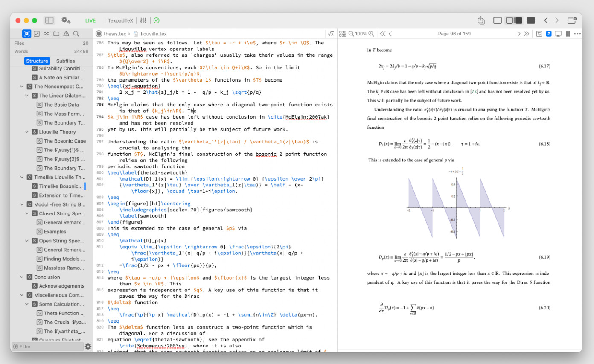Click the square root math symbols icon
This screenshot has width=594, height=364.
(x=331, y=34)
